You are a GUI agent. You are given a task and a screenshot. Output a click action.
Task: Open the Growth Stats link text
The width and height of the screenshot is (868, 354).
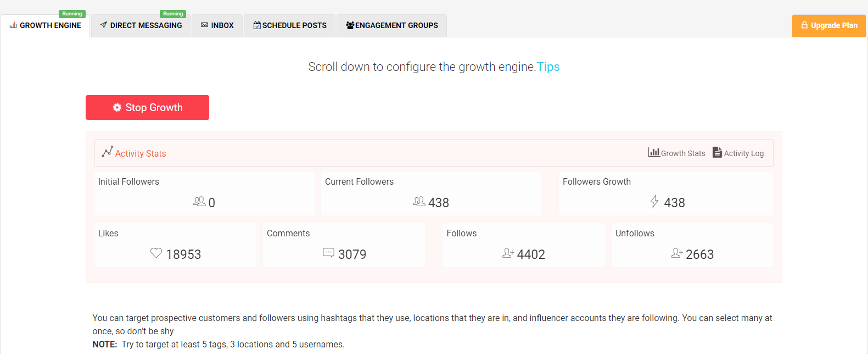coord(682,153)
